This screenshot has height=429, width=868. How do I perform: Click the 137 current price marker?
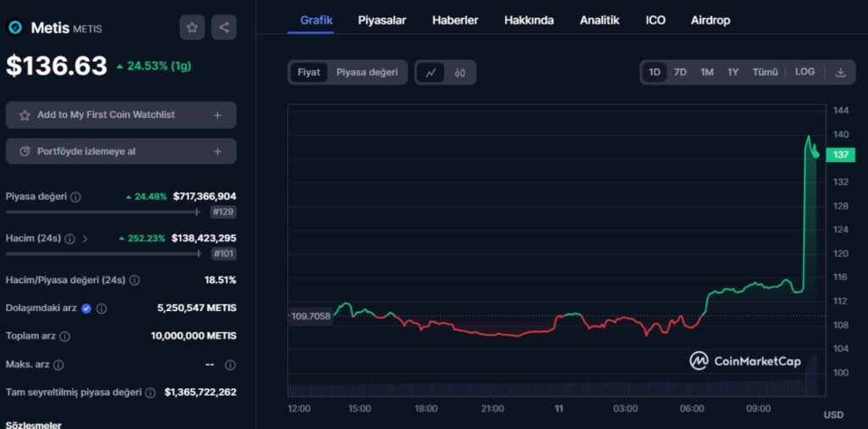click(840, 155)
